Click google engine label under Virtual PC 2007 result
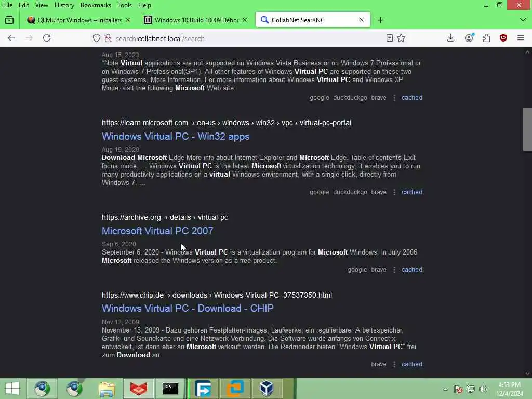532x399 pixels. point(357,270)
